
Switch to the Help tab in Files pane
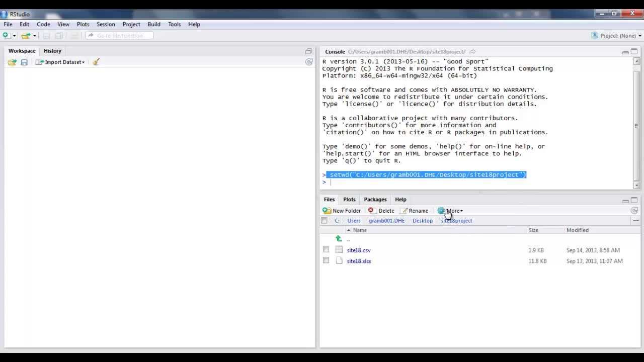coord(400,200)
